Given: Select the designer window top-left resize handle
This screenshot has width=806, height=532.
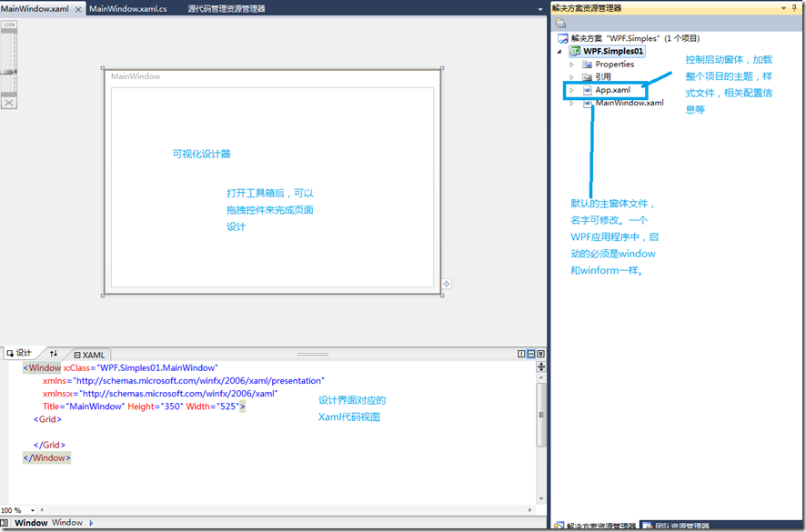Looking at the screenshot, I should point(103,68).
